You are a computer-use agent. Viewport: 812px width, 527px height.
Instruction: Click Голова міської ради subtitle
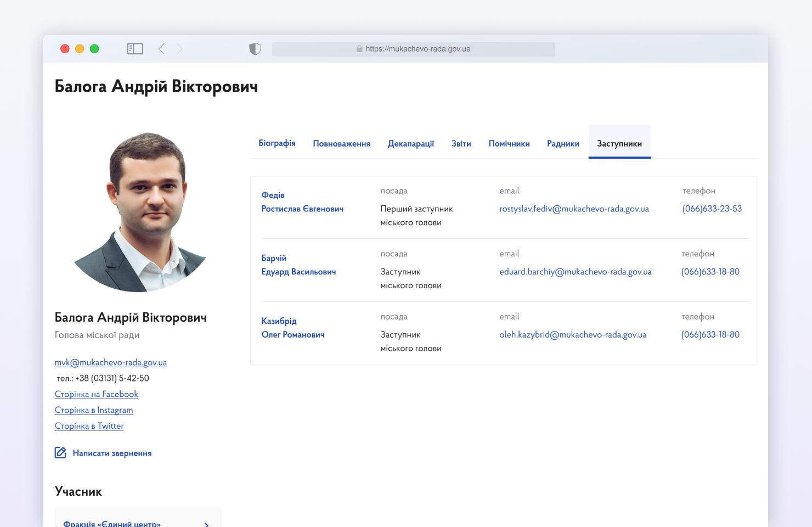click(x=97, y=335)
